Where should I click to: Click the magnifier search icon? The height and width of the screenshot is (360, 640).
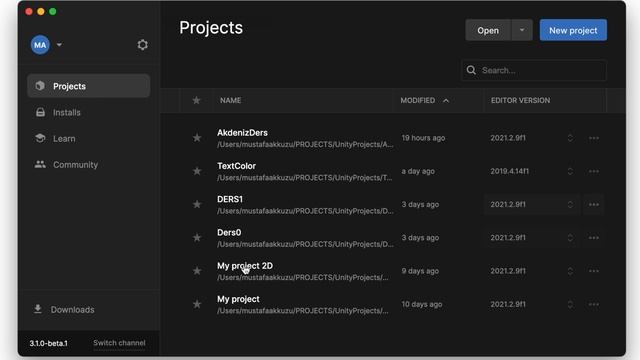pos(471,70)
